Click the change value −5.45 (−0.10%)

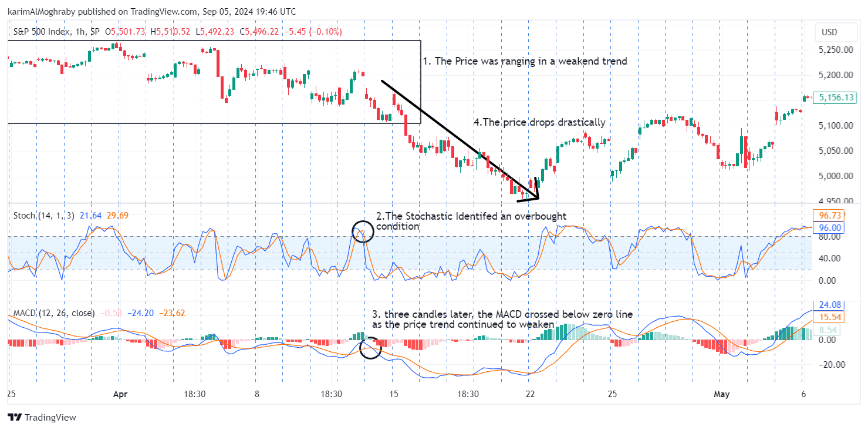[313, 31]
